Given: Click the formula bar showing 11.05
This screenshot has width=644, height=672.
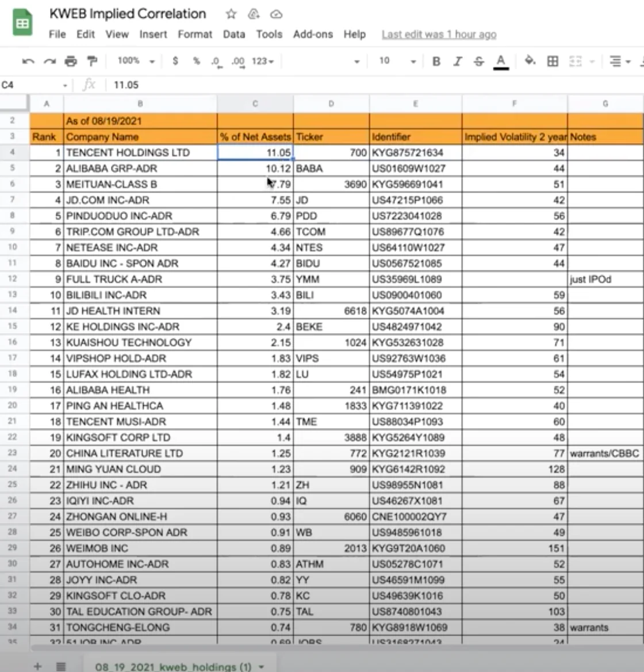Looking at the screenshot, I should (x=377, y=85).
